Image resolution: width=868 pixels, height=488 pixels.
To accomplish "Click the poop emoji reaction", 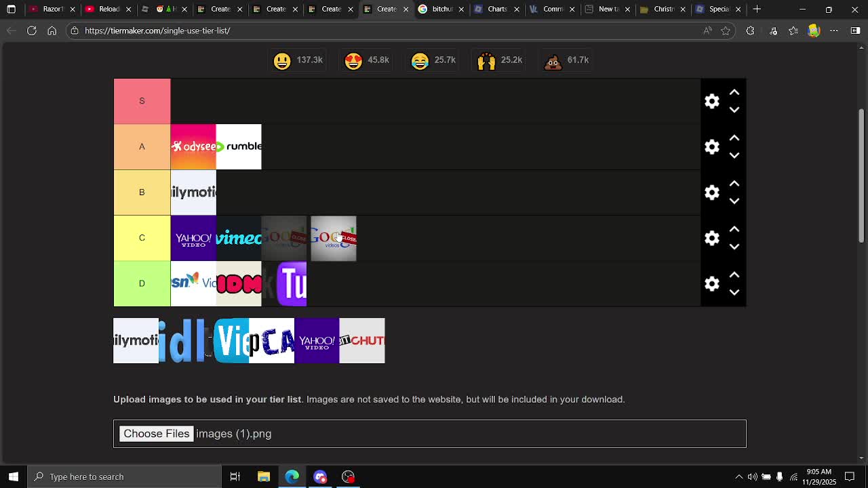I will coord(553,60).
